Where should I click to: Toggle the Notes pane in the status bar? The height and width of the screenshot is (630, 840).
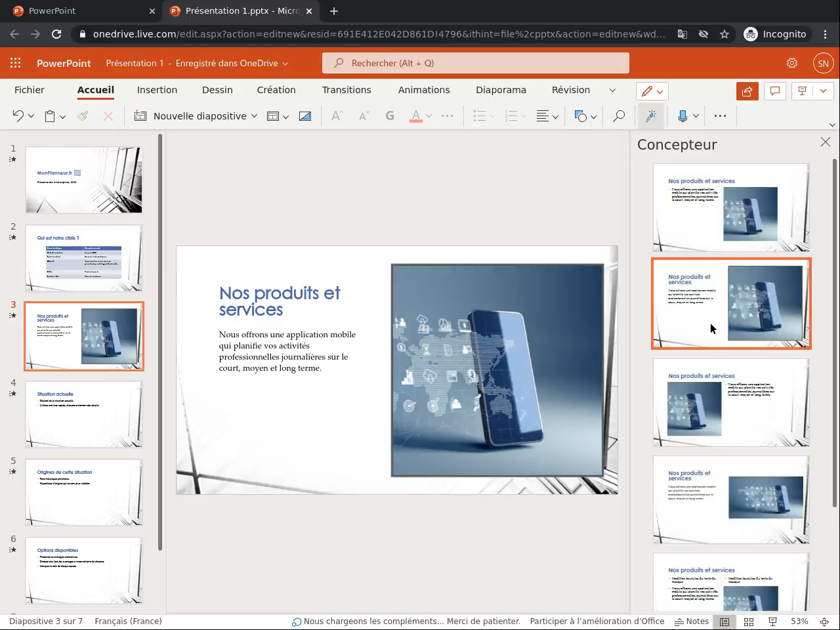click(692, 621)
